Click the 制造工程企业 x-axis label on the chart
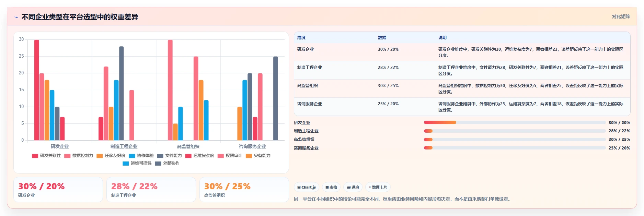The width and height of the screenshot is (644, 216). click(124, 146)
